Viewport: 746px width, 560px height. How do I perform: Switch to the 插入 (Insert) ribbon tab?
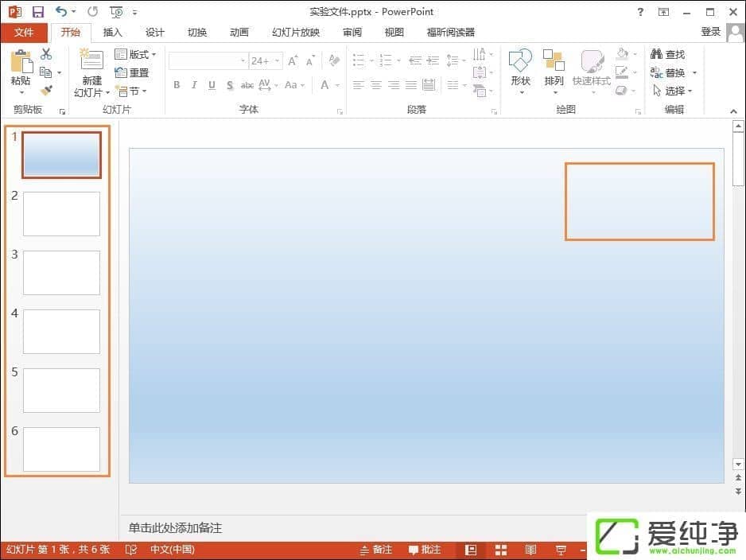(112, 33)
